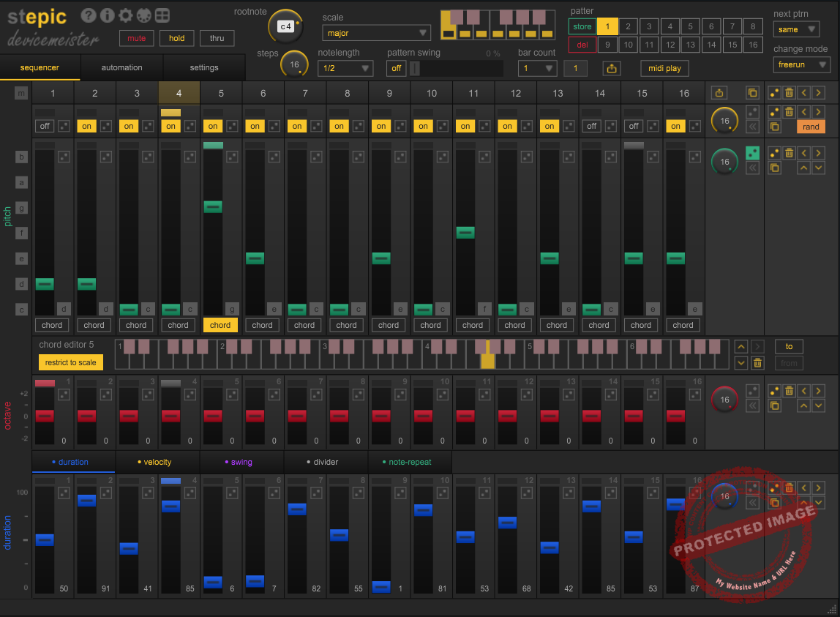Open the next ptrn dropdown showing same

tap(797, 29)
